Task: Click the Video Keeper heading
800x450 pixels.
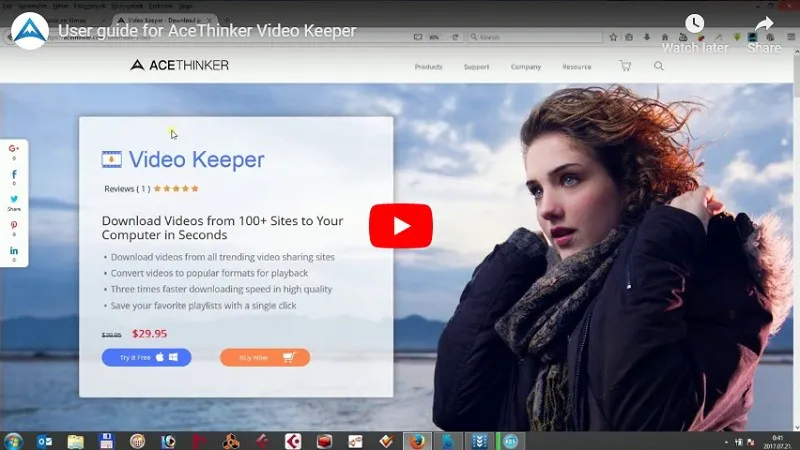Action: tap(196, 160)
